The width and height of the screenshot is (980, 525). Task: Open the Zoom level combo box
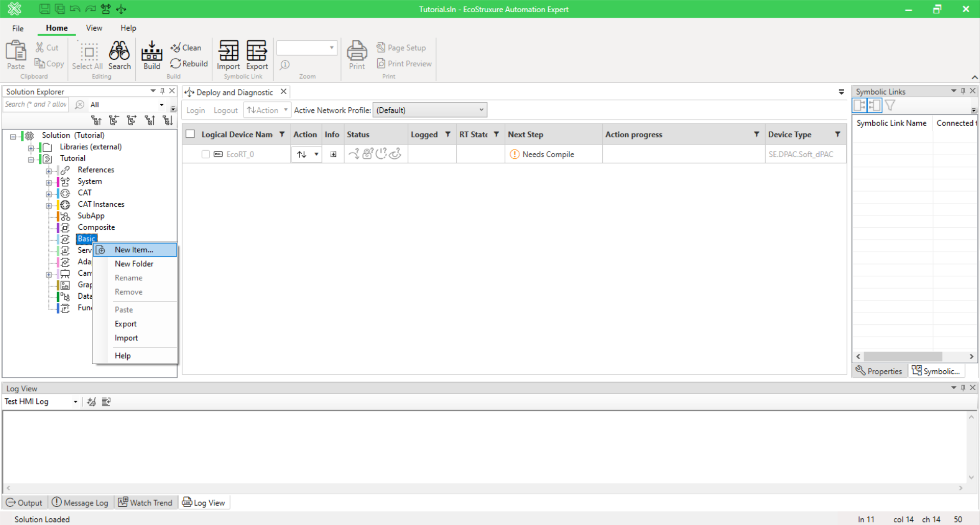pyautogui.click(x=307, y=47)
